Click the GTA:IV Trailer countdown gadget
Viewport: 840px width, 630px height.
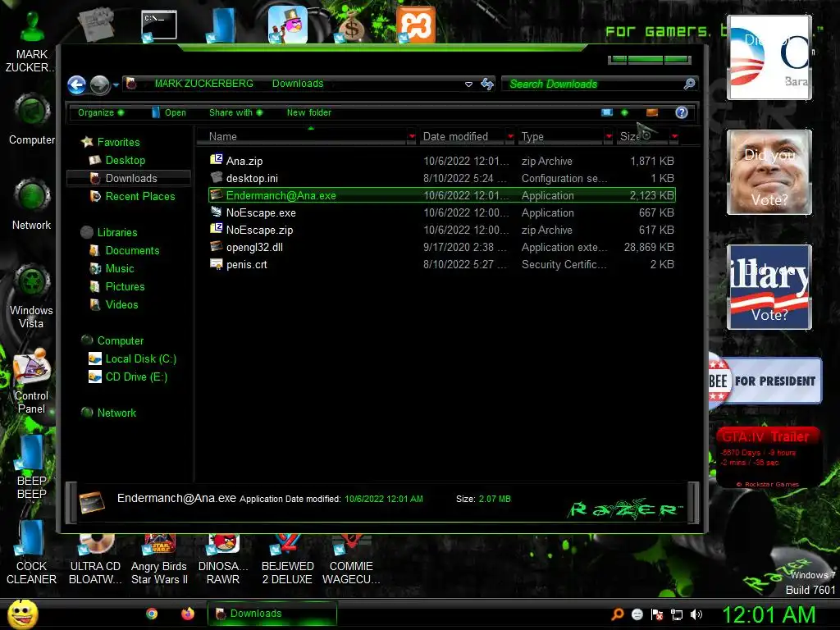click(x=768, y=457)
